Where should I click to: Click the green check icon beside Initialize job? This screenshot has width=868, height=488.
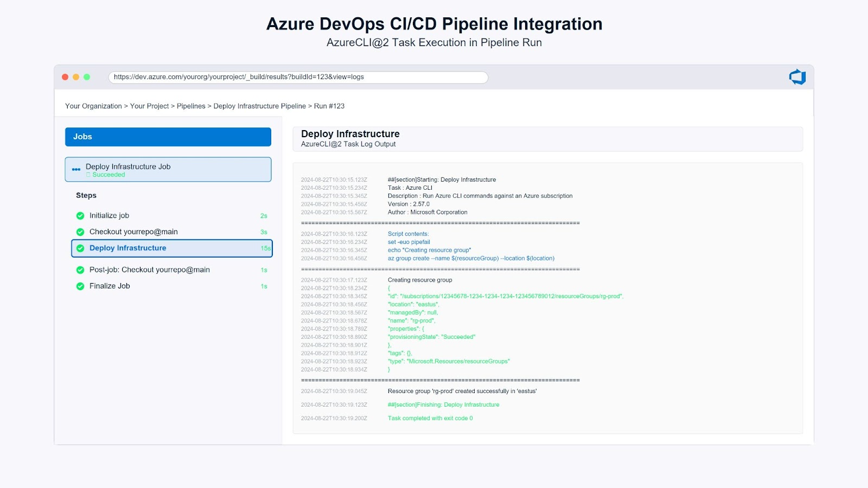tap(80, 215)
